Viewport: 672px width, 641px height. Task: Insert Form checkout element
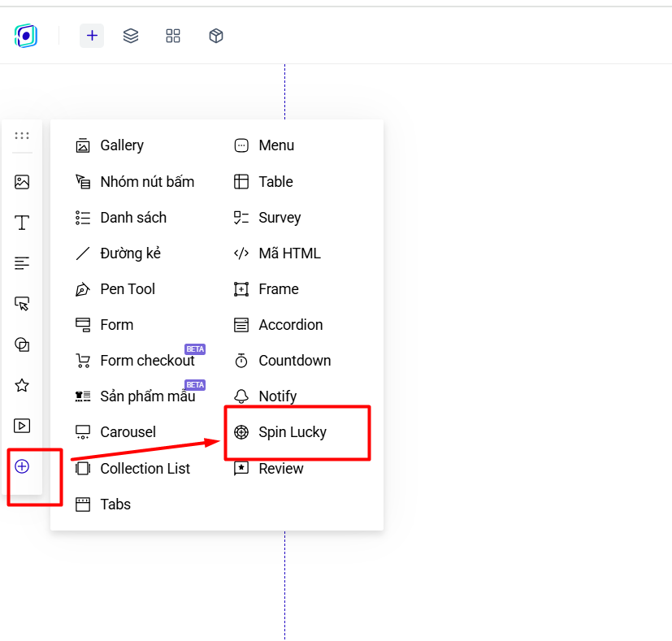pos(135,361)
